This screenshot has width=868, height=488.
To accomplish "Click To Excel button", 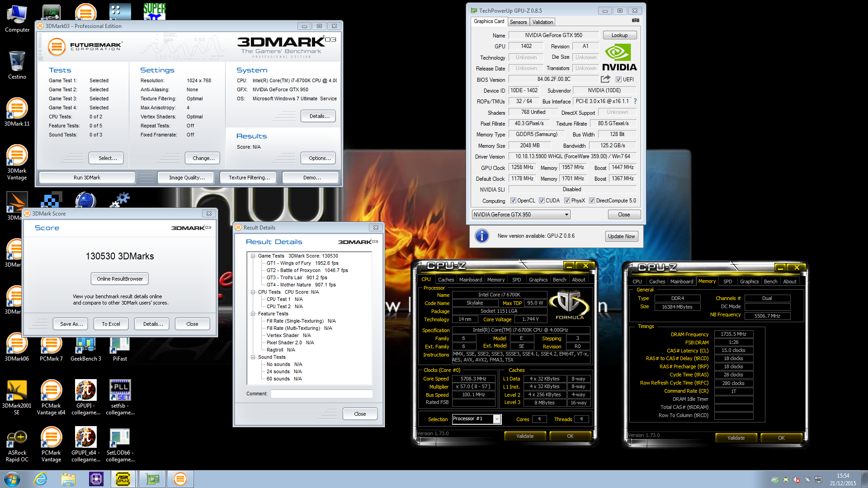I will pyautogui.click(x=111, y=324).
